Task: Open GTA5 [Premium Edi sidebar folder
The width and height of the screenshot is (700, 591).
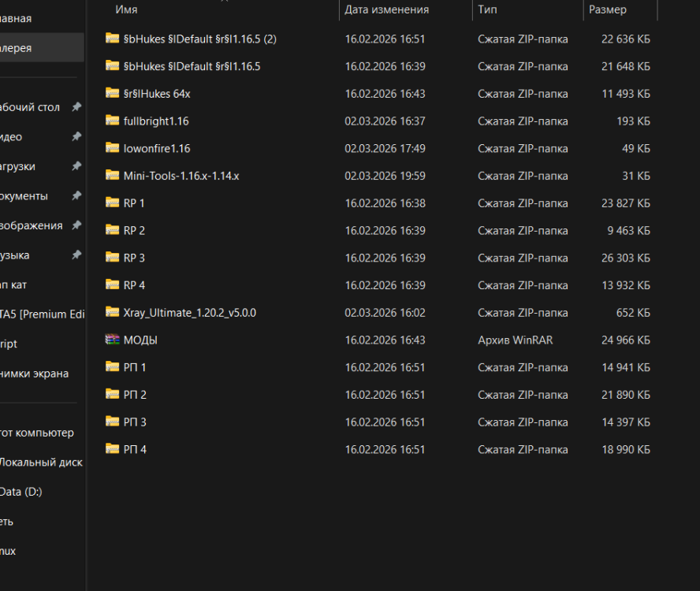Action: pos(42,314)
